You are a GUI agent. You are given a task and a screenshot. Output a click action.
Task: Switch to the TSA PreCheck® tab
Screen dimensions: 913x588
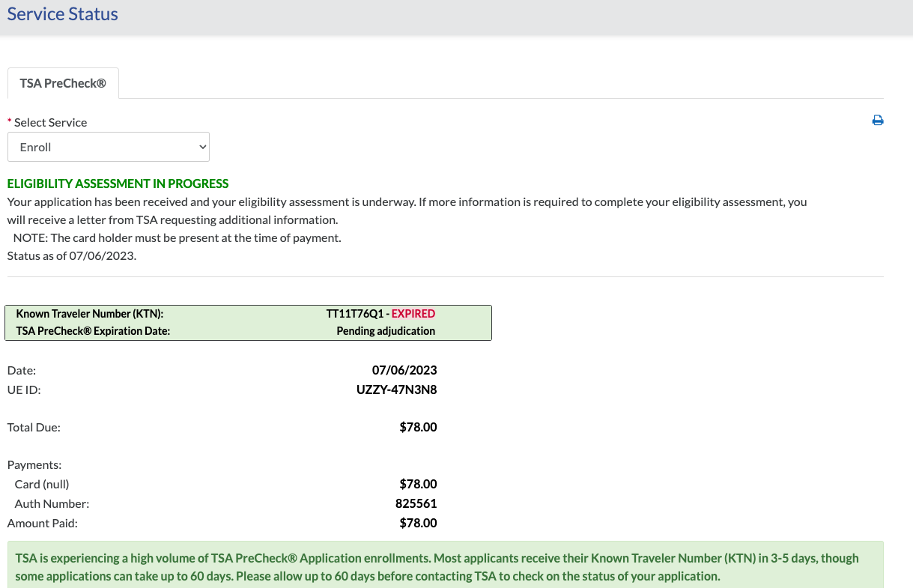(x=63, y=84)
